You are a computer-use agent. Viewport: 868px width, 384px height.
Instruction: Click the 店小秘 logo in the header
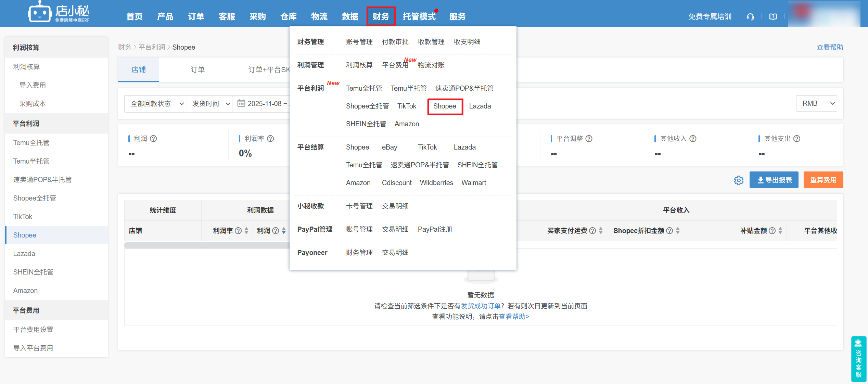point(59,12)
